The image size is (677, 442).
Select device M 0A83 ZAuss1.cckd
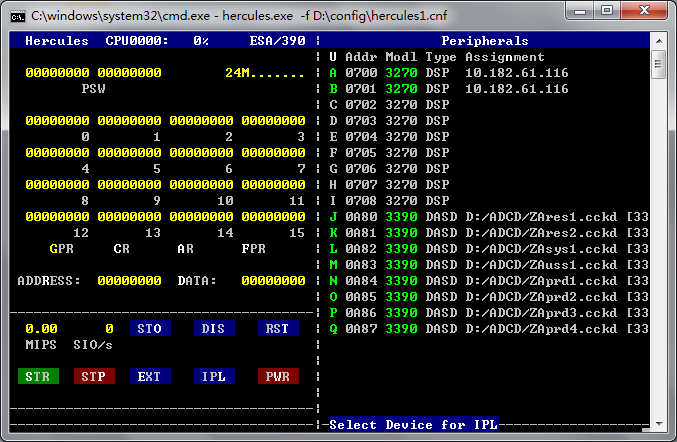pos(489,265)
